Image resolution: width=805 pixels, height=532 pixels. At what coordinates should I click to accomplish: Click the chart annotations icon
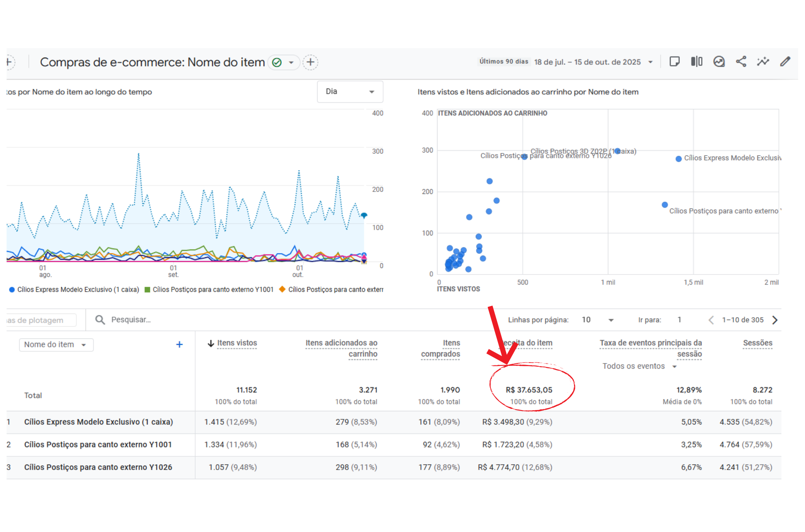point(719,62)
